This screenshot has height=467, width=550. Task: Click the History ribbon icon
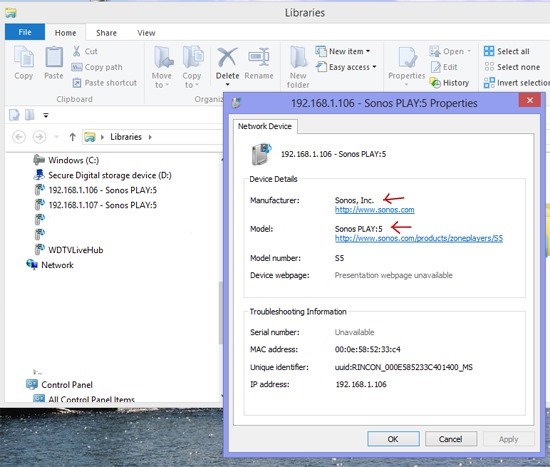click(x=435, y=83)
